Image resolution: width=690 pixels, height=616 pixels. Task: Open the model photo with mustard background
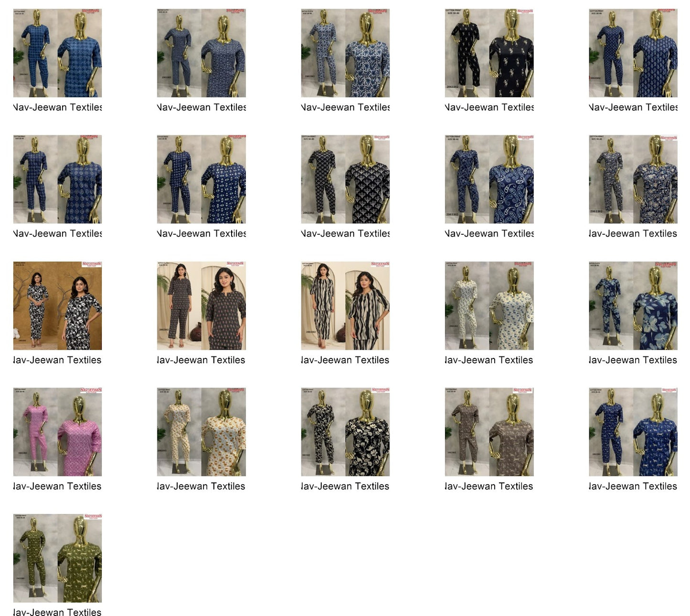click(57, 305)
